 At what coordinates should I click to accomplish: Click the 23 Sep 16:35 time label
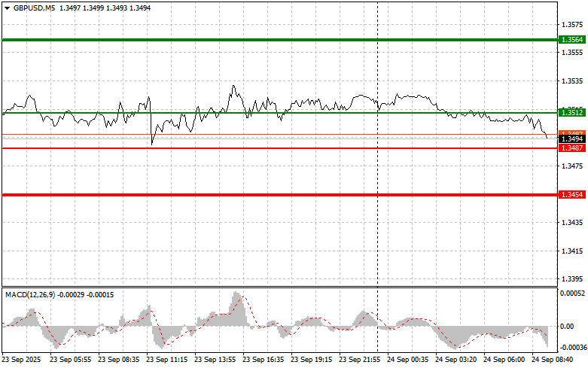pyautogui.click(x=264, y=360)
